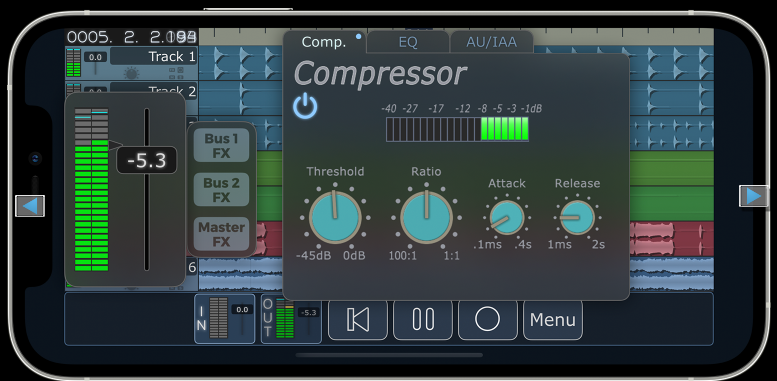The height and width of the screenshot is (381, 777).
Task: Open Master FX
Action: click(x=221, y=234)
